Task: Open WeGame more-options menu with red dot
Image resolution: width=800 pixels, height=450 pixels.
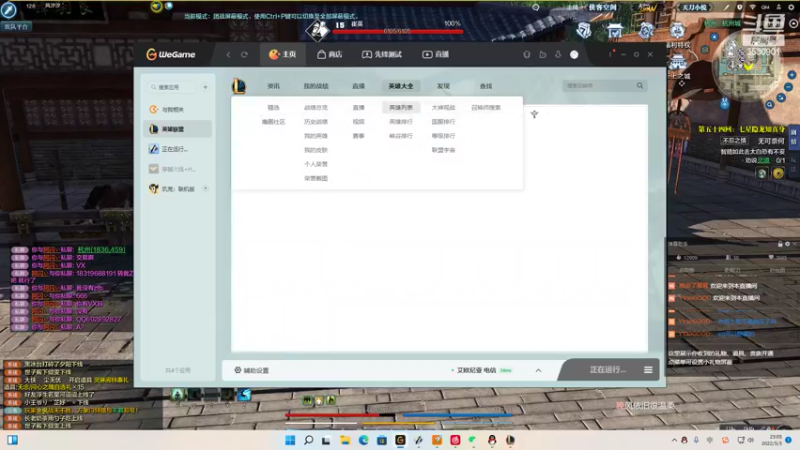Action: point(610,54)
